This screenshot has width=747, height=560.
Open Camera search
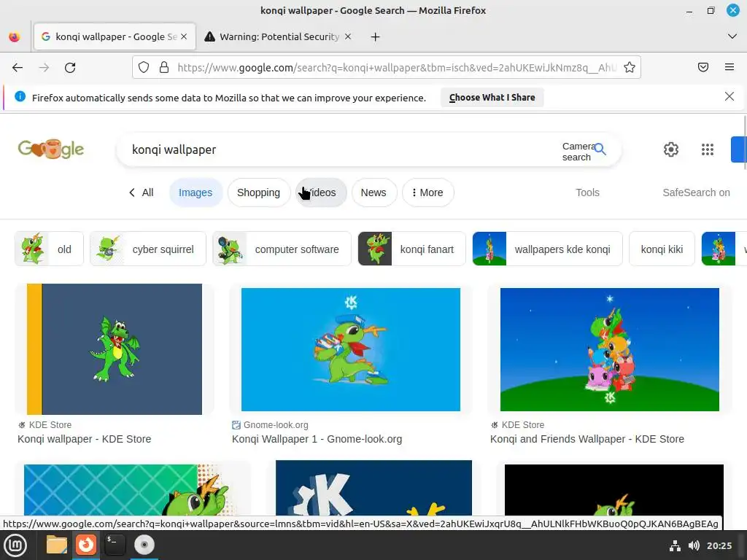point(577,152)
